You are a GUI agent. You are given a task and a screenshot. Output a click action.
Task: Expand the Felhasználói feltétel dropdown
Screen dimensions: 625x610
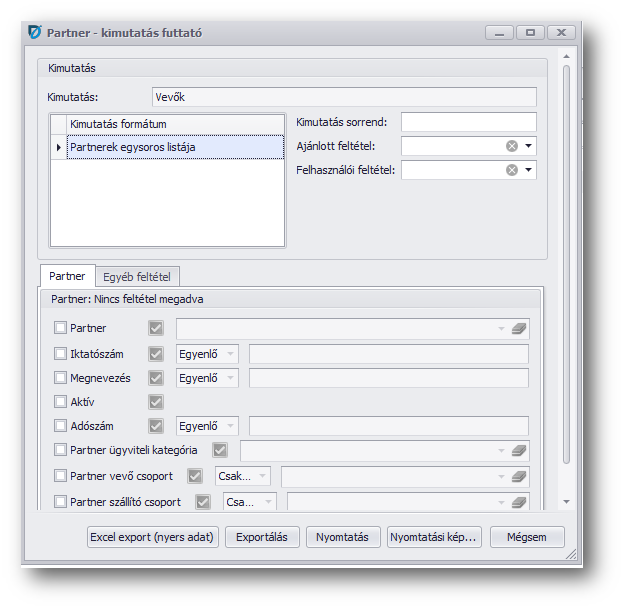click(x=529, y=170)
